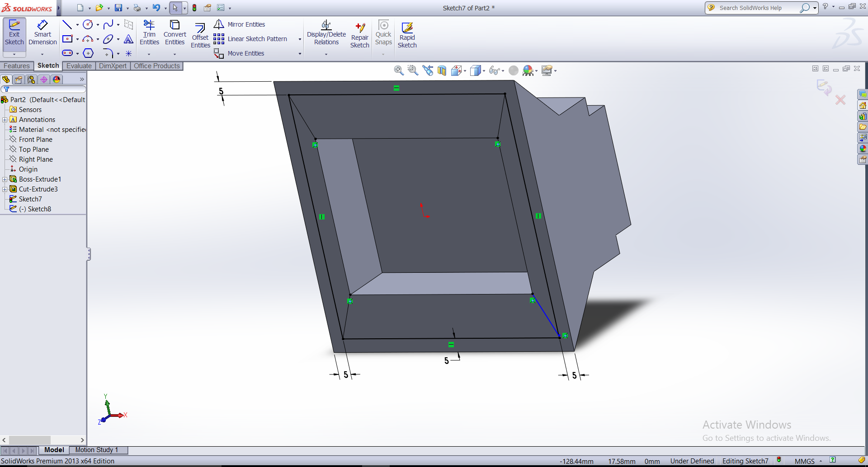Expand Circle tool dropdown arrow
868x467 pixels.
click(98, 25)
